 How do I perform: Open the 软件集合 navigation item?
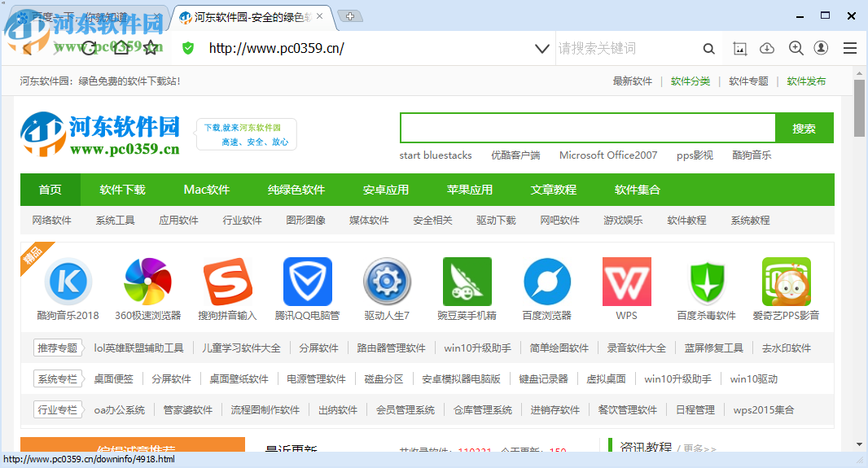[638, 190]
